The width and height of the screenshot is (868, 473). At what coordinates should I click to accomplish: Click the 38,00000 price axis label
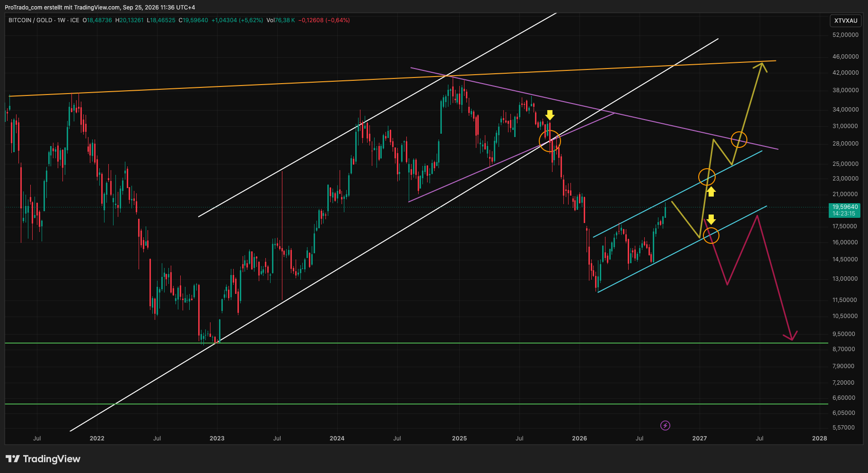pyautogui.click(x=845, y=90)
